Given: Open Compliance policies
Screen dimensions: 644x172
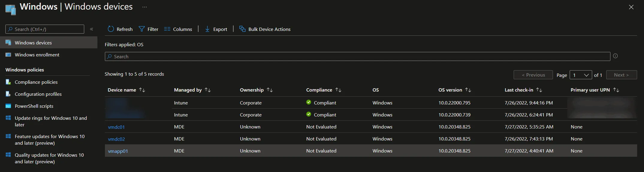Looking at the screenshot, I should [36, 82].
